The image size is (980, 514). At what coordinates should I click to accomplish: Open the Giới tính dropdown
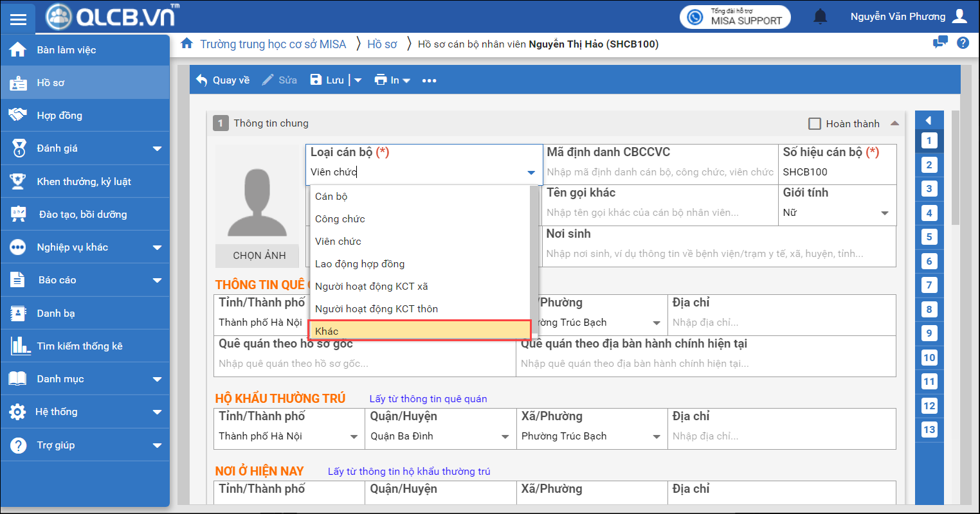point(884,213)
